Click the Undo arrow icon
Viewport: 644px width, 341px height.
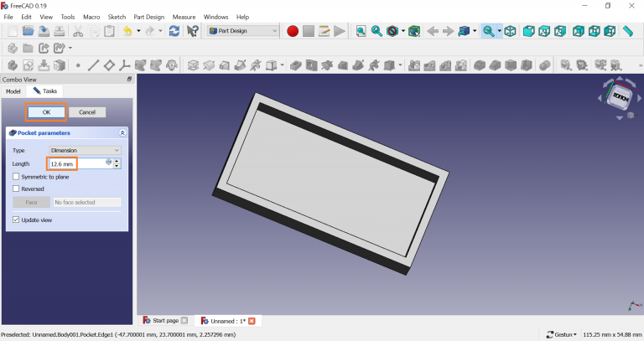pos(127,31)
